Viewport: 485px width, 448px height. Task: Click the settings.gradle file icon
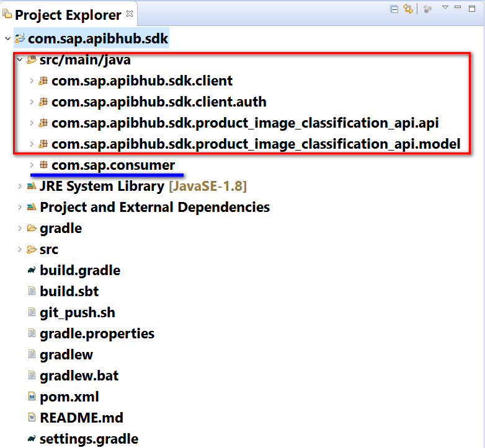pos(32,439)
